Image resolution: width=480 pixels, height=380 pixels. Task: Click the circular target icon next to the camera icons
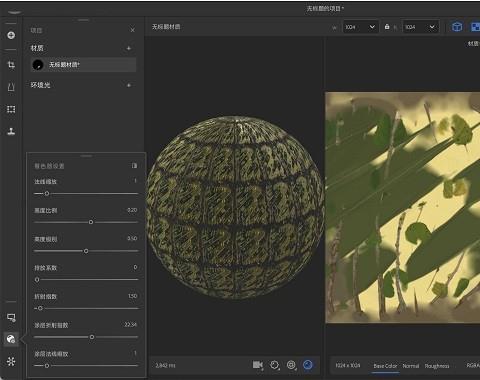point(291,365)
